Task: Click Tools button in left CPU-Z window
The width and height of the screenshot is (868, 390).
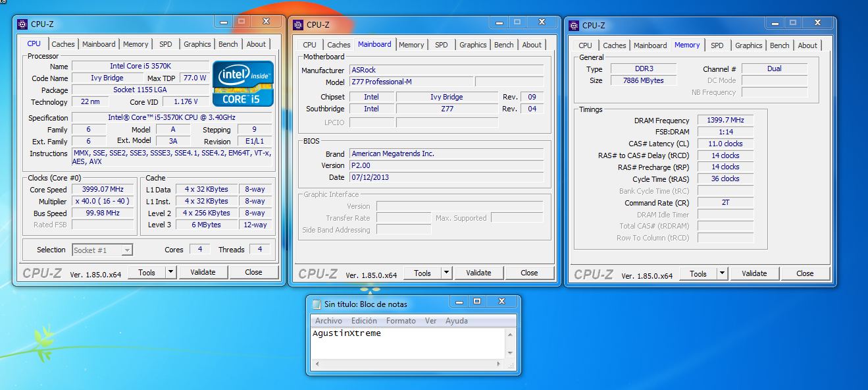Action: pos(147,272)
